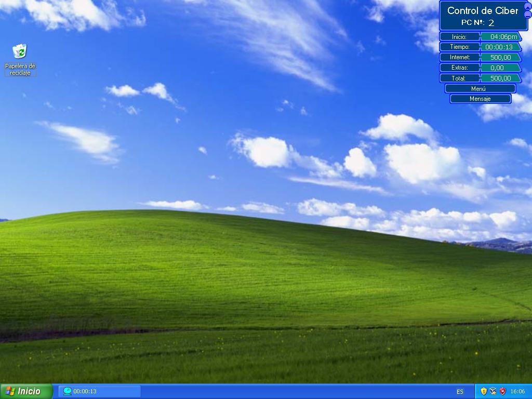Click the ES language indicator in taskbar
This screenshot has width=532, height=399.
tap(460, 392)
